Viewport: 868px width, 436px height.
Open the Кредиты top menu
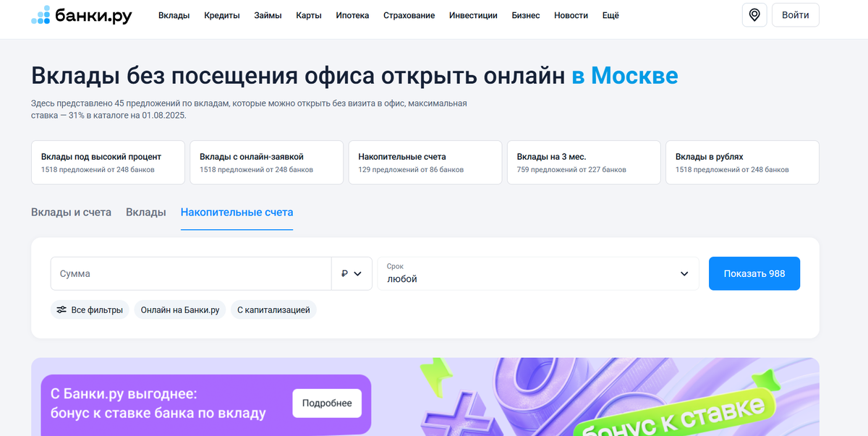tap(222, 15)
